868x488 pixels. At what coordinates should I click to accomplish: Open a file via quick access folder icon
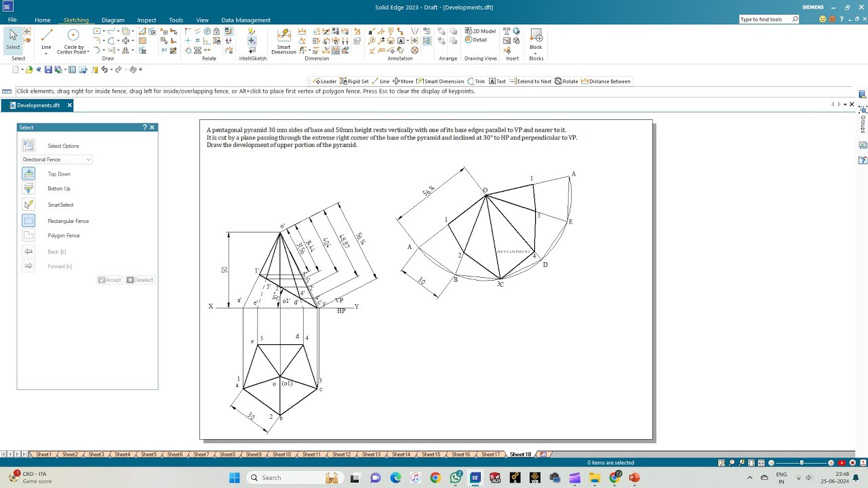coord(29,70)
